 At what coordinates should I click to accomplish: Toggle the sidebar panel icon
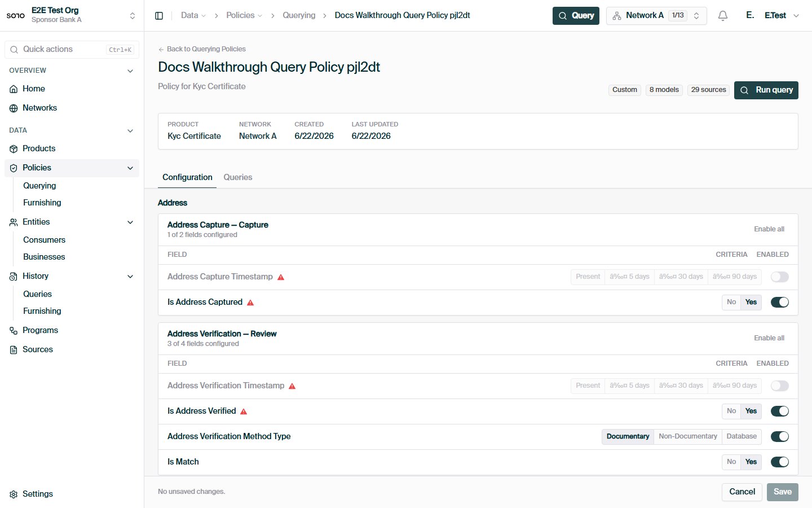click(x=159, y=16)
